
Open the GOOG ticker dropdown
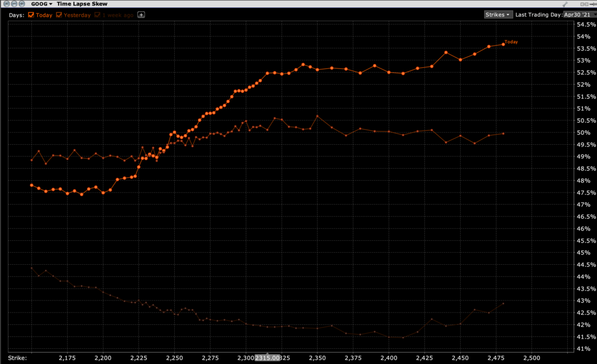[x=42, y=4]
